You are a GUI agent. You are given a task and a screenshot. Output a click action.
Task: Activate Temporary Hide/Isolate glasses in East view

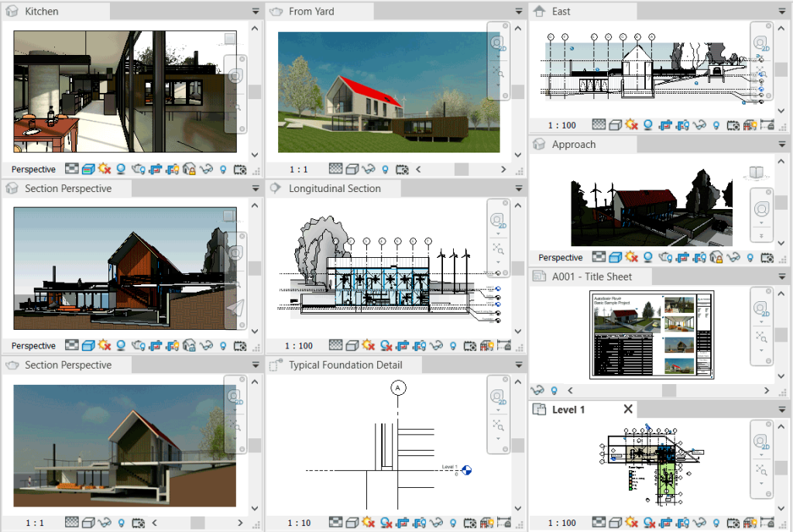[x=701, y=124]
